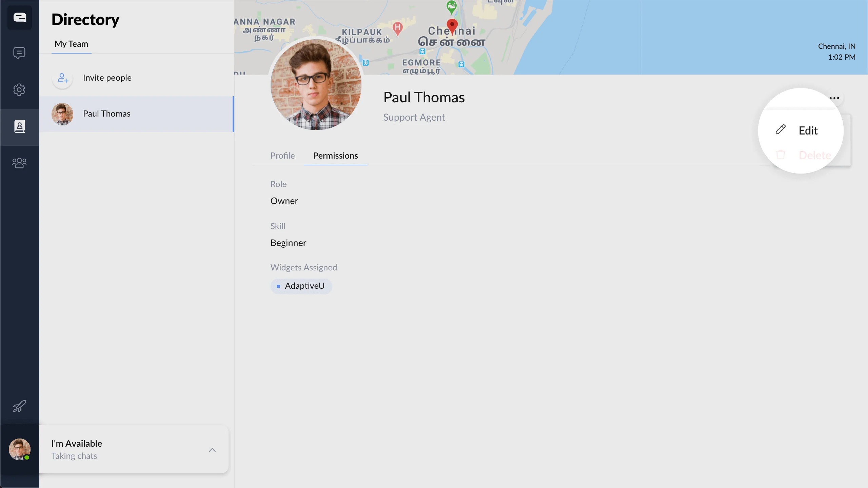Expand the I'm Available status chevron

[212, 450]
